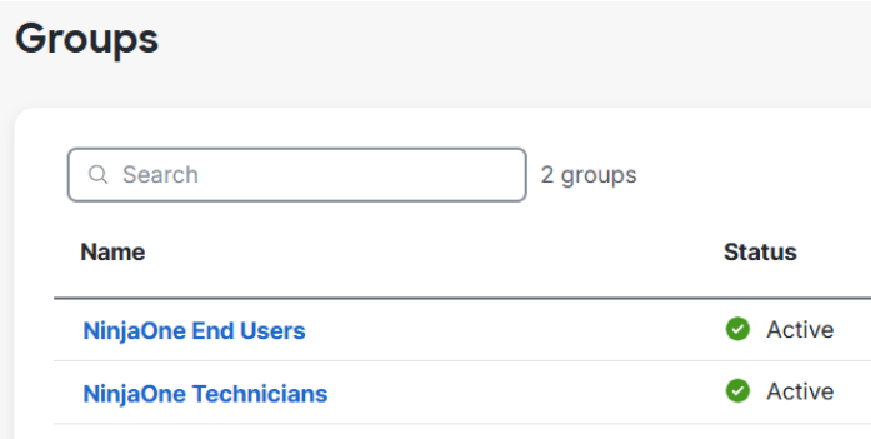Click the Search placeholder text
871x439 pixels.
[x=160, y=175]
